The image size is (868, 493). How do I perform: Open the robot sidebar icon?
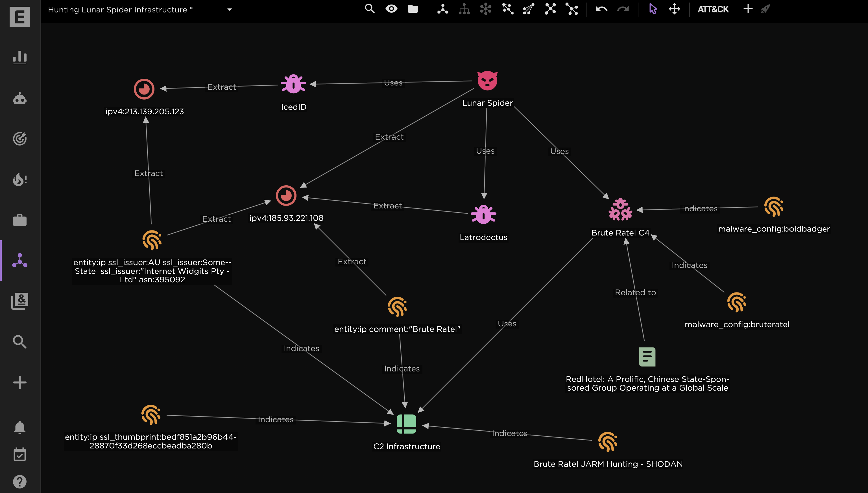(20, 98)
